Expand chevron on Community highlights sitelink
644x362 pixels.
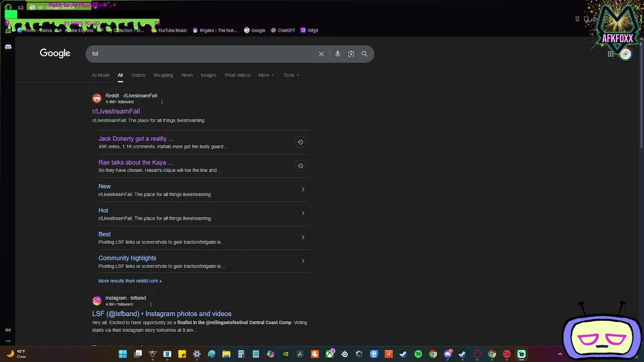tap(303, 261)
